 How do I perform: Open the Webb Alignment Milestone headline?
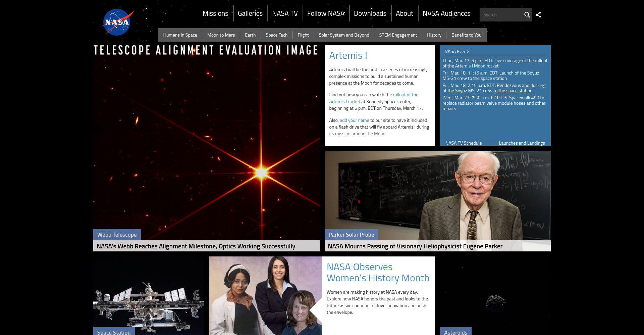pyautogui.click(x=196, y=246)
